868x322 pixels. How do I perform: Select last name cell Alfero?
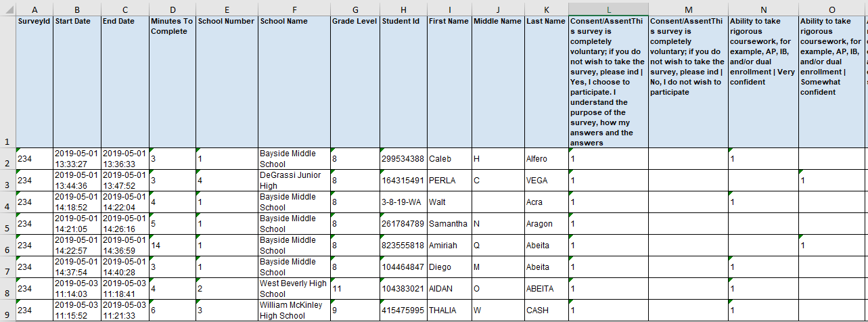(547, 159)
